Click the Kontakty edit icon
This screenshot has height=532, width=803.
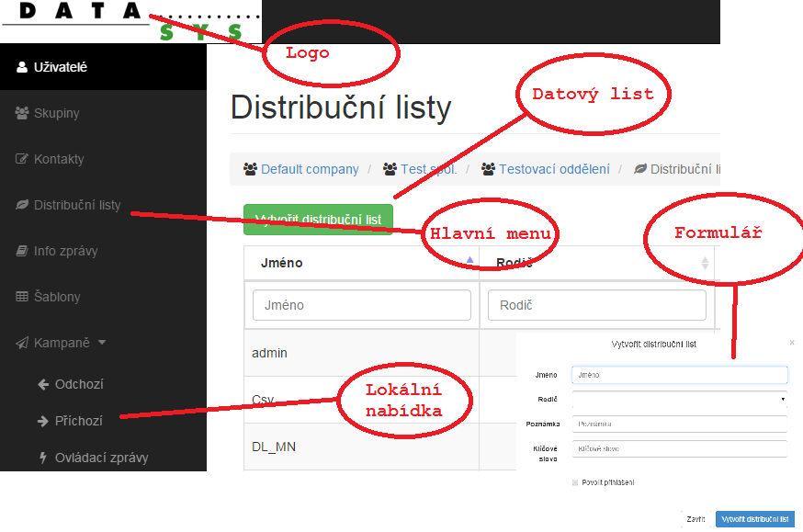click(x=22, y=159)
